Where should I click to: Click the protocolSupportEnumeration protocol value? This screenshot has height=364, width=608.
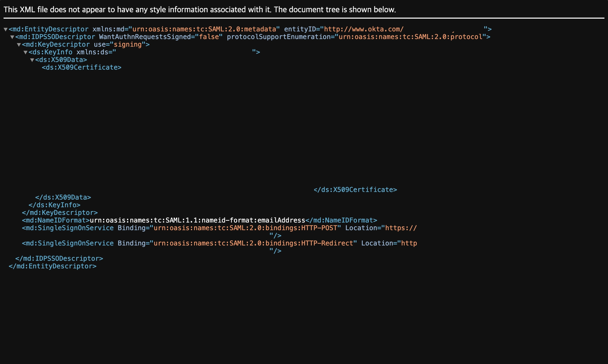coord(411,37)
